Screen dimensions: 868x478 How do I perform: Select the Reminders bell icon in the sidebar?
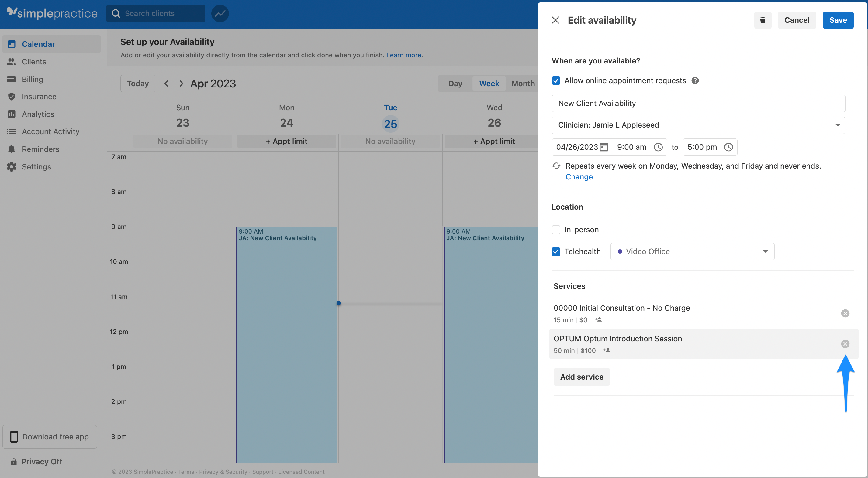point(12,149)
